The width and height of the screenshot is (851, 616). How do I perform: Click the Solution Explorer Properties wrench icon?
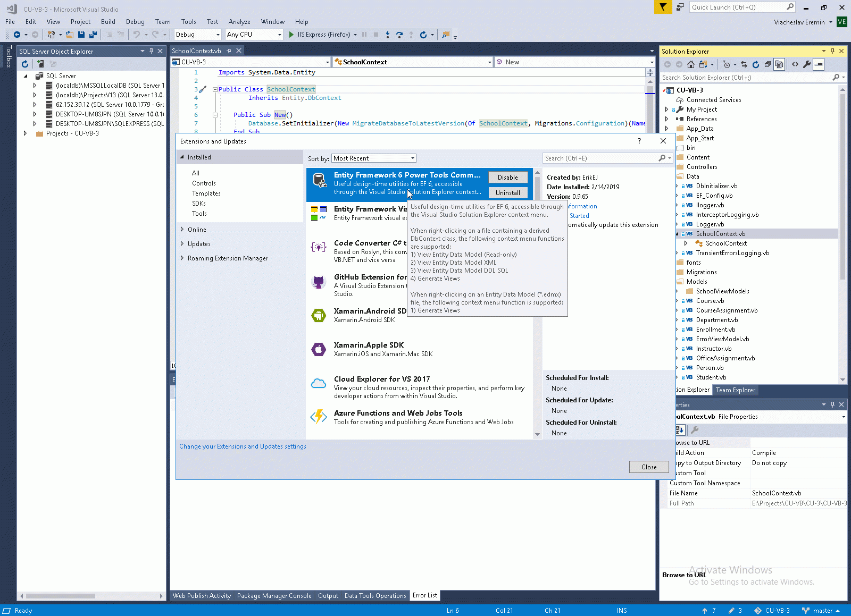tap(807, 64)
